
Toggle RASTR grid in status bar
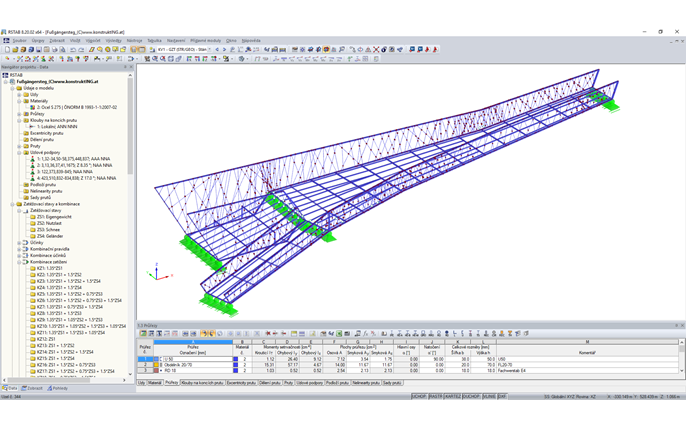[435, 396]
